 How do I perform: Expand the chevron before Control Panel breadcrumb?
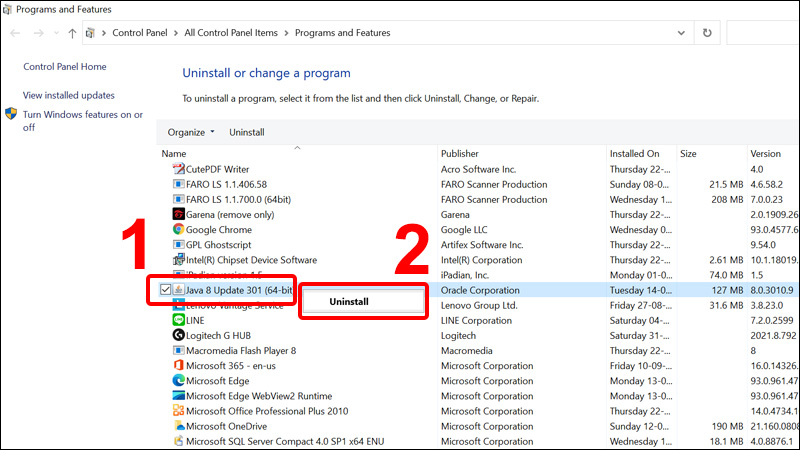(x=104, y=33)
